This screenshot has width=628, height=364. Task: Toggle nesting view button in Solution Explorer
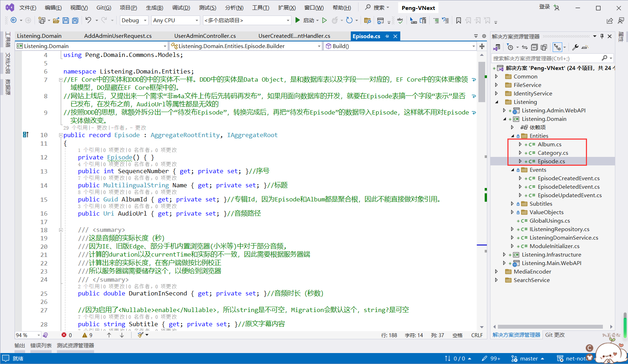[x=558, y=47]
